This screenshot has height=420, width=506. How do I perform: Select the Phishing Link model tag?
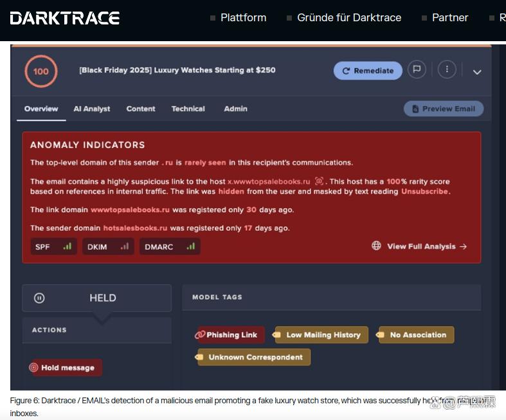[x=229, y=334]
